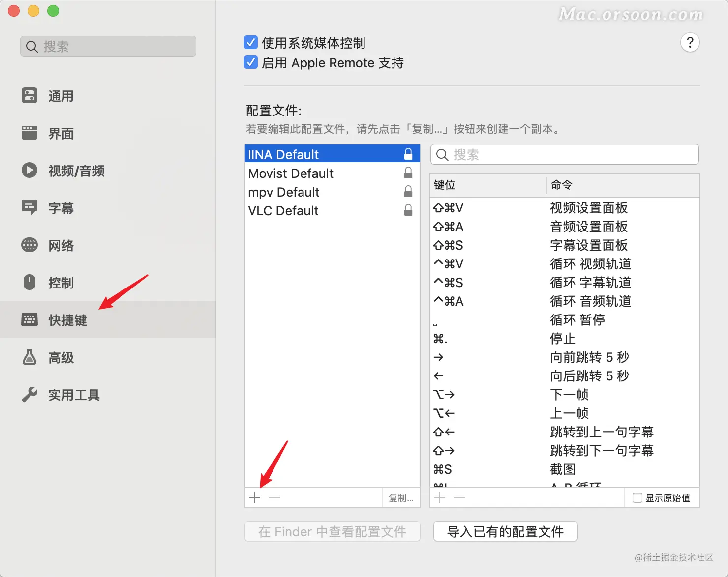The image size is (728, 577).
Task: Select the 快捷键 keyboard icon in the sidebar
Action: pos(30,319)
